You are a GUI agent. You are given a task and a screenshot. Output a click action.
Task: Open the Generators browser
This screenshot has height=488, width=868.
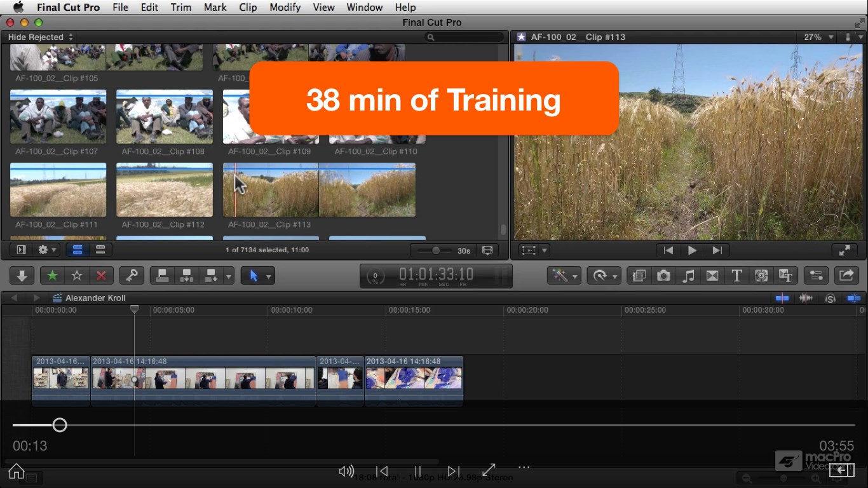coord(761,276)
